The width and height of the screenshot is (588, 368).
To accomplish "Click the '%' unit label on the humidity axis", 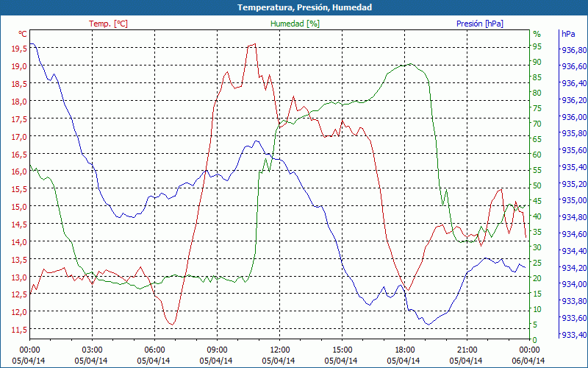I will coord(537,34).
